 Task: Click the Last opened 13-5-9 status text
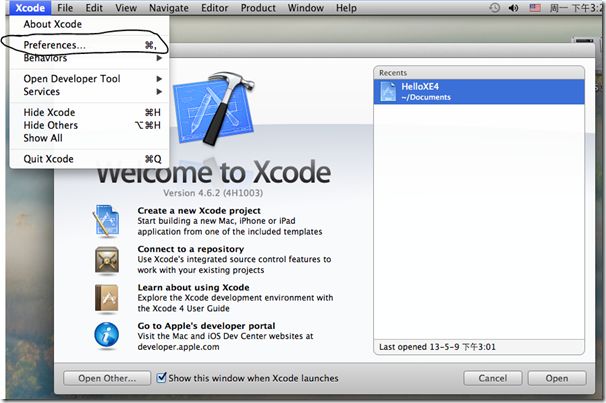[437, 347]
